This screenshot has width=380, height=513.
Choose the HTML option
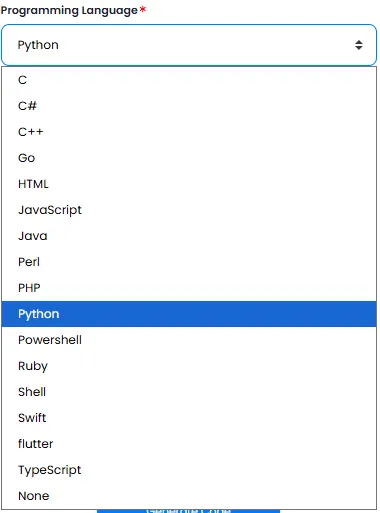[189, 184]
